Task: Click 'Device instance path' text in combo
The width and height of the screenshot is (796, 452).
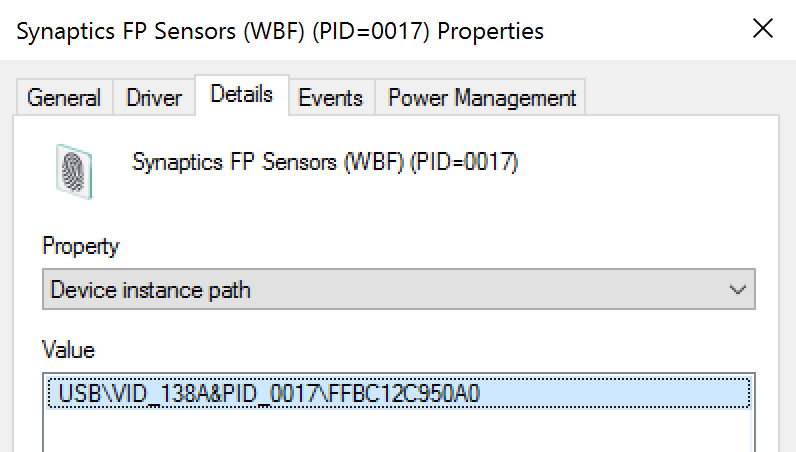Action: click(150, 290)
